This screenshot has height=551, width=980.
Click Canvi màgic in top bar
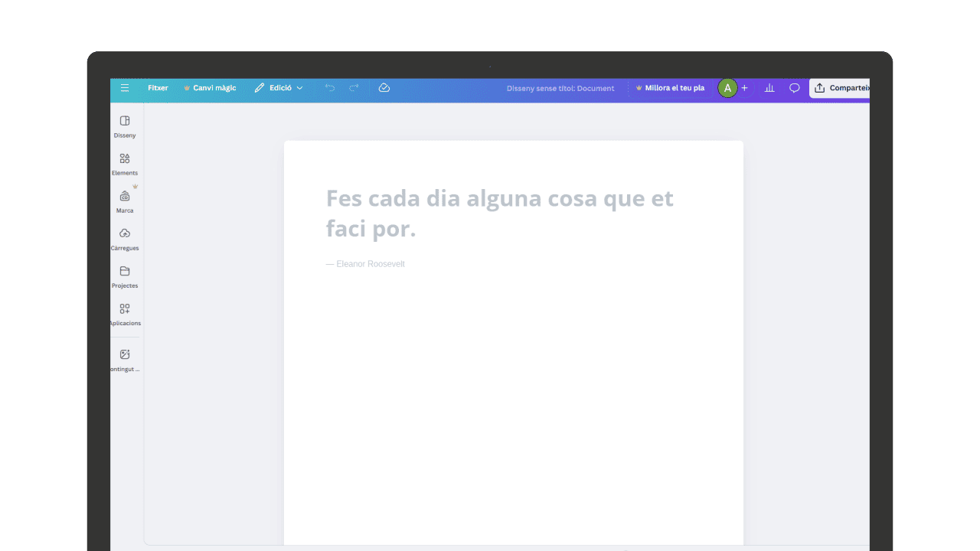click(210, 88)
